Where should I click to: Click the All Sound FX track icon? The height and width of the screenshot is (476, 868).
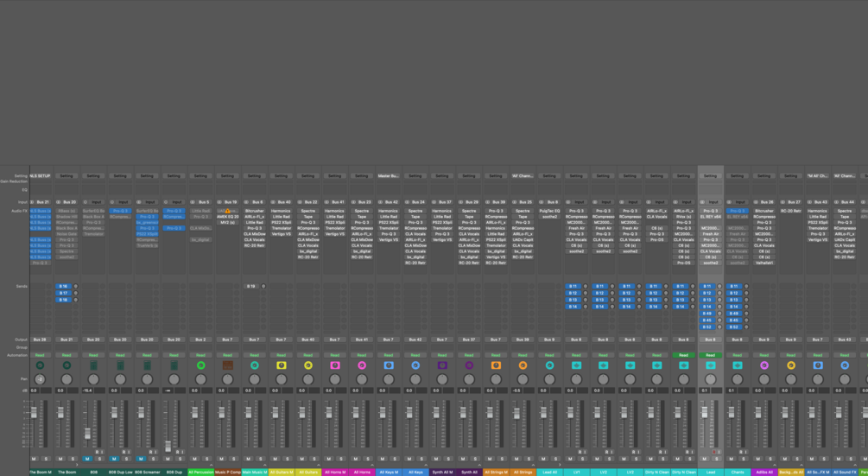point(845,365)
